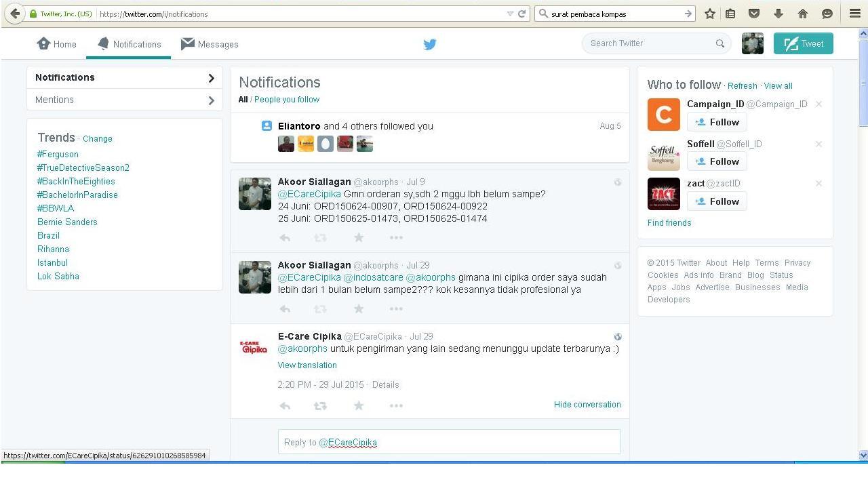The height and width of the screenshot is (503, 868).
Task: Click Find friends link
Action: tap(669, 222)
